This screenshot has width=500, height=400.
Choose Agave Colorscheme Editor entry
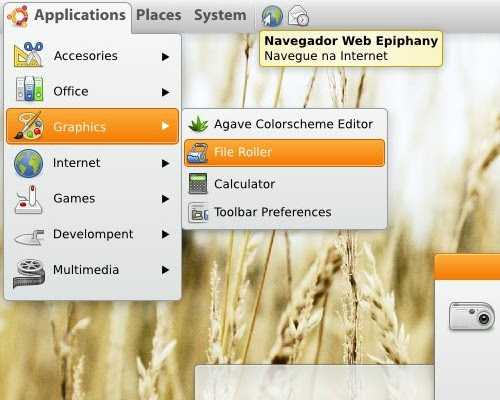(x=284, y=124)
